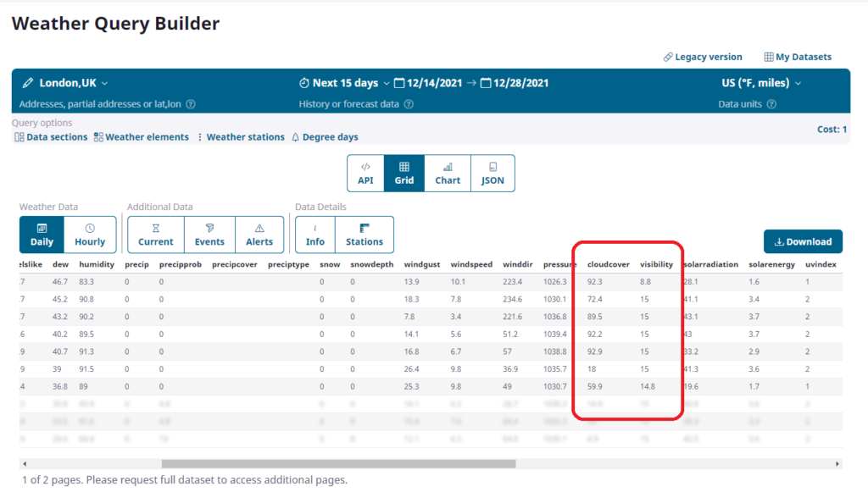868x492 pixels.
Task: Select windgust value 26.4
Action: tap(411, 369)
